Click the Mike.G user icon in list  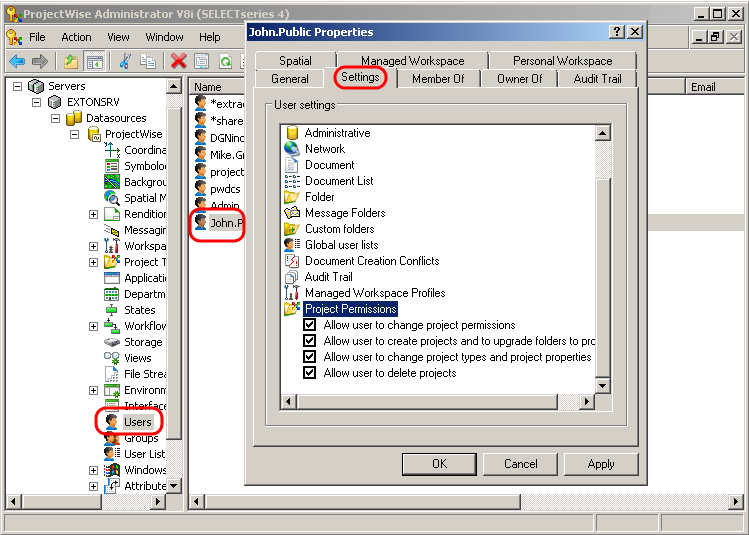tap(201, 155)
